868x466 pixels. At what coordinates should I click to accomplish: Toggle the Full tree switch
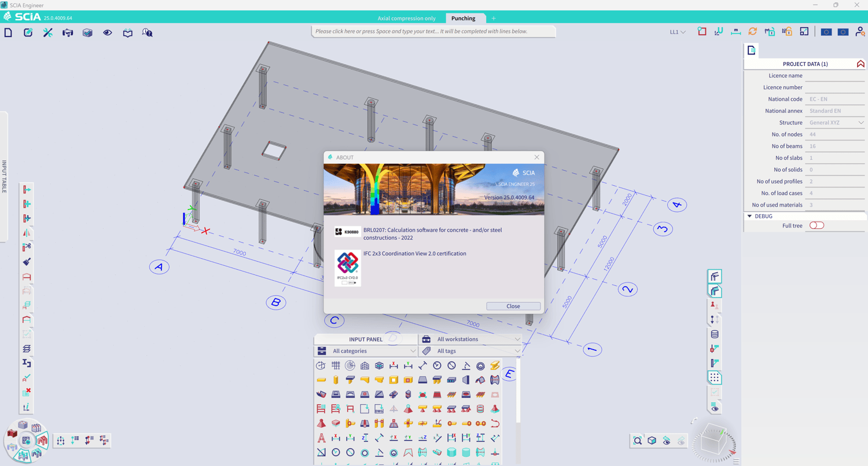[x=816, y=225]
